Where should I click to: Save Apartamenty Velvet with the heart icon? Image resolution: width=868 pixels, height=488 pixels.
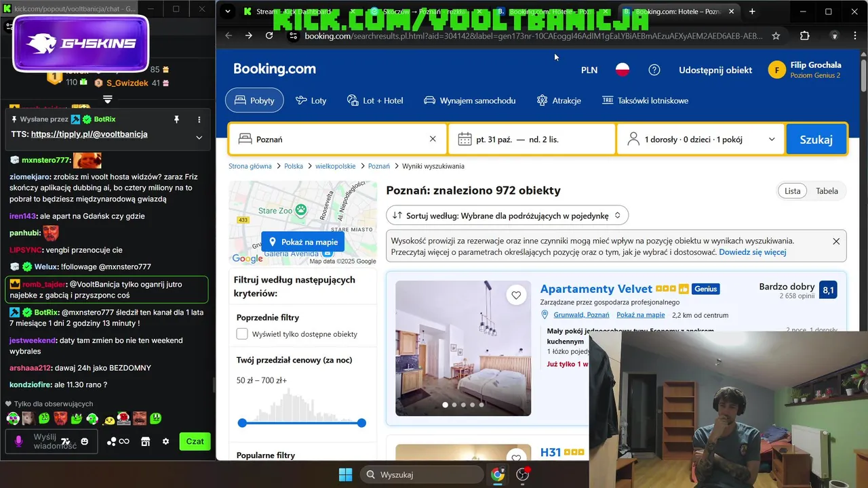coord(517,295)
